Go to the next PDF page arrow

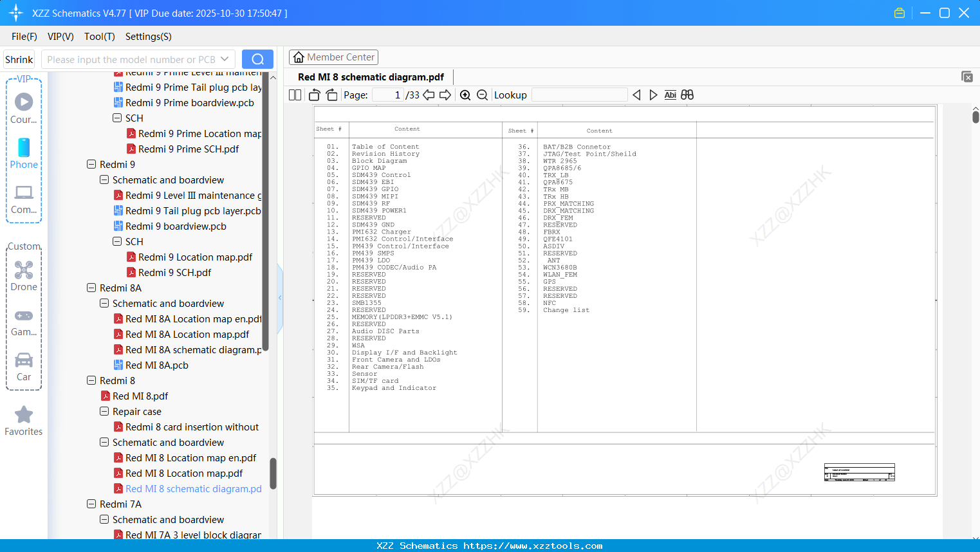coord(445,95)
